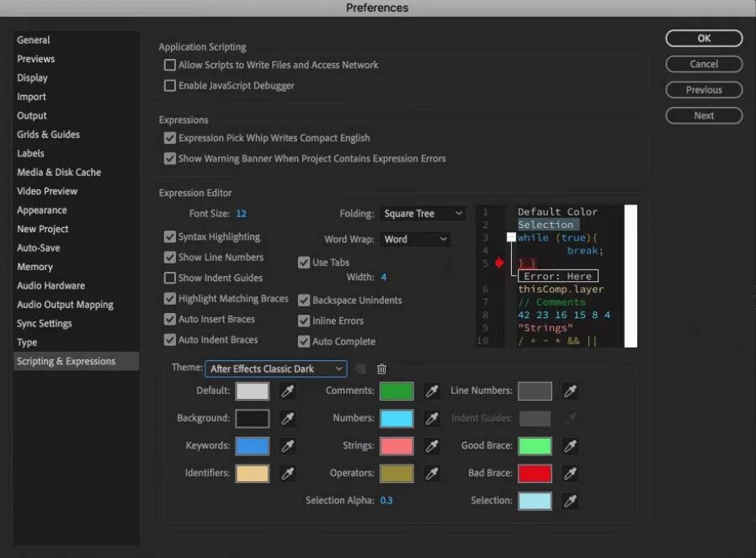Click the Next button
This screenshot has width=756, height=558.
pyautogui.click(x=704, y=115)
